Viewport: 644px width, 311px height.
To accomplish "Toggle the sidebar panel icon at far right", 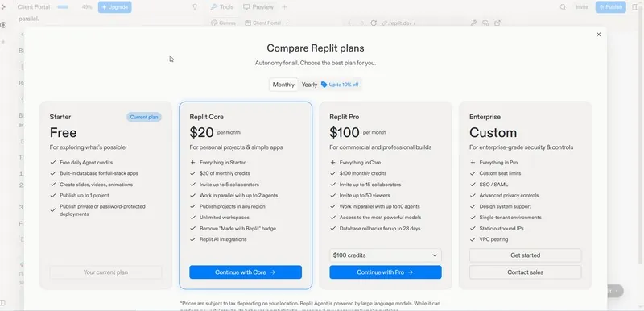I will tap(635, 7).
